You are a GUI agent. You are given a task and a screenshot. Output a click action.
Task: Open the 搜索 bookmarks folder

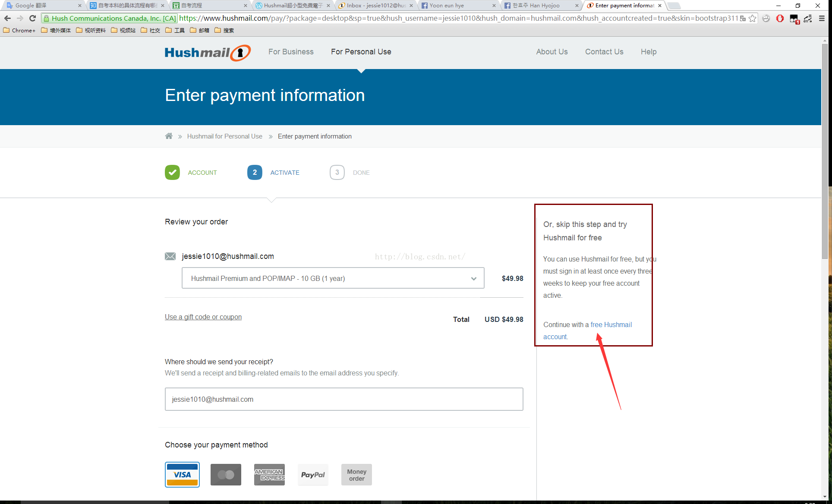pos(224,30)
